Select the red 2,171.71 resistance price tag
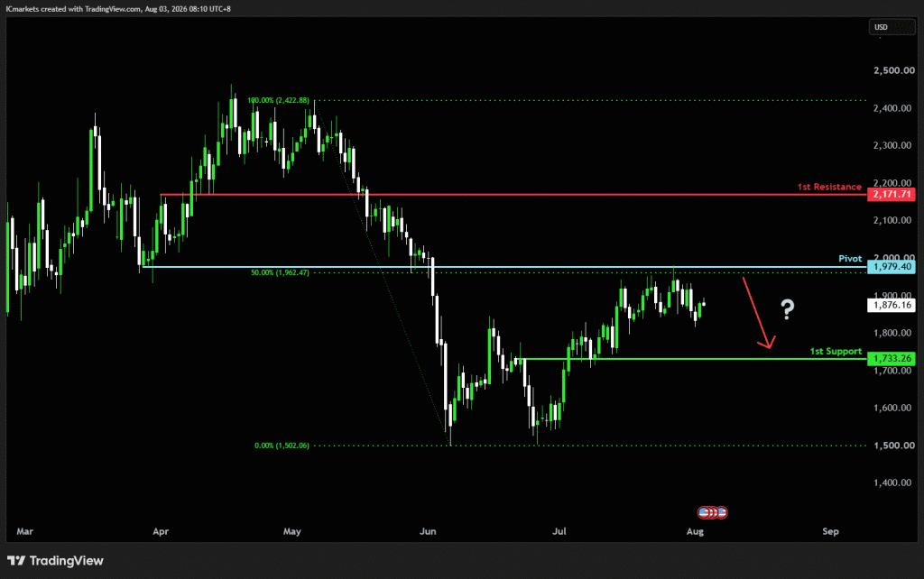Image resolution: width=924 pixels, height=579 pixels. click(892, 195)
